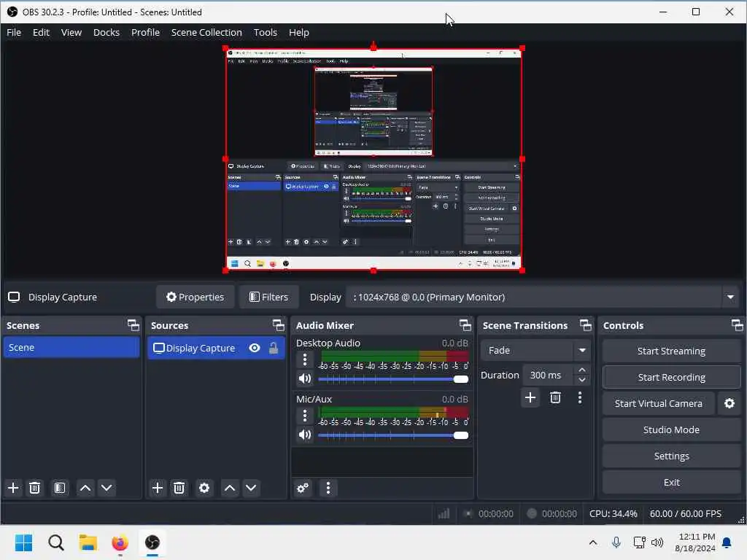Remove selected scene with trash icon
Image resolution: width=747 pixels, height=560 pixels.
(35, 488)
